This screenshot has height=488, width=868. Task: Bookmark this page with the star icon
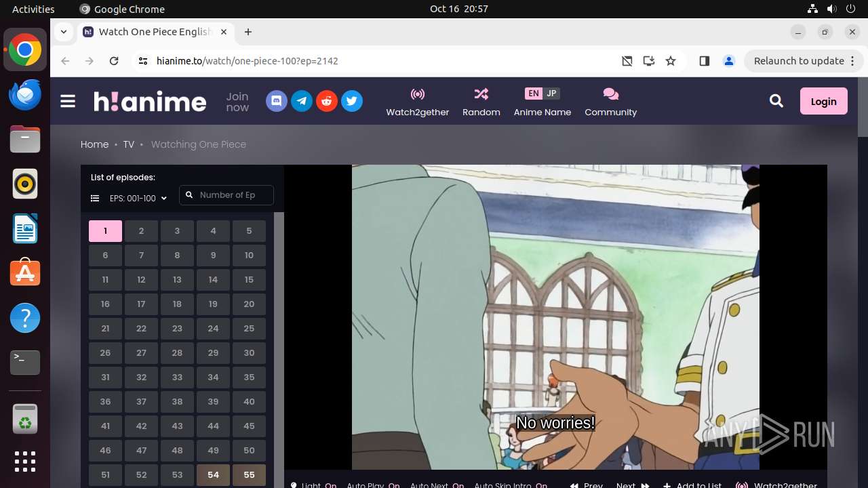pos(671,61)
